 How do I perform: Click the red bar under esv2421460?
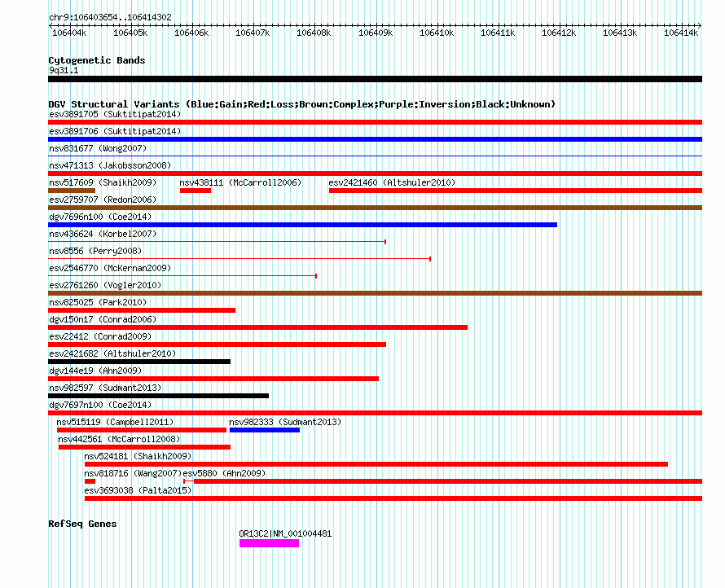[x=516, y=191]
